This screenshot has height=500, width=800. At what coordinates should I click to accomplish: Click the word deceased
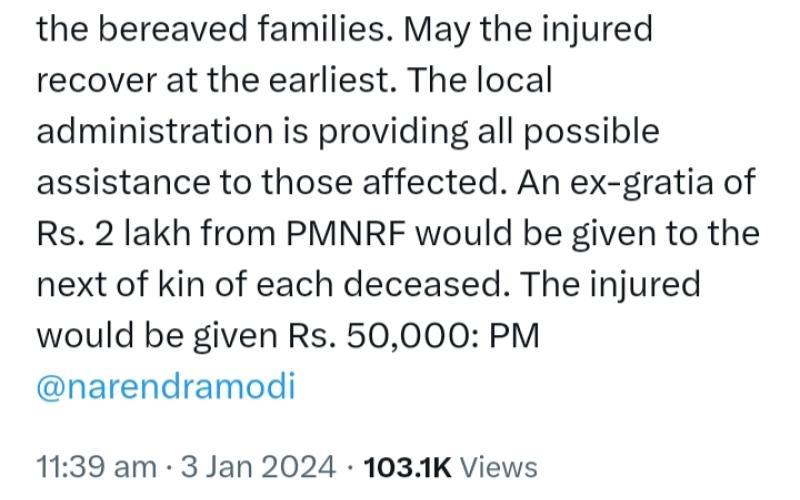[427, 284]
